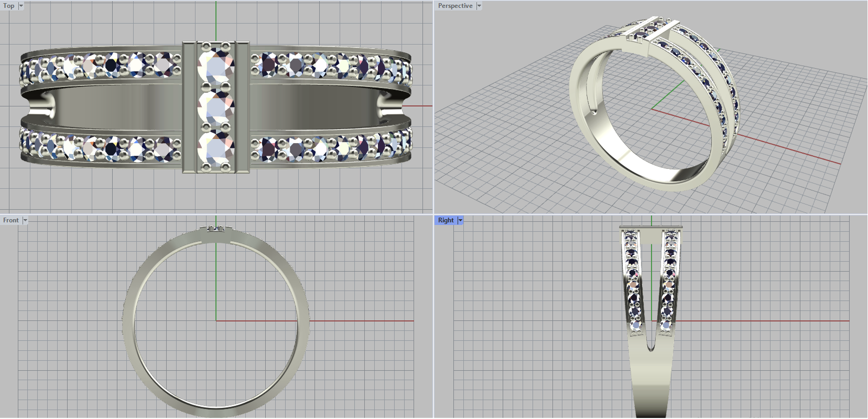Click the highlighted Right viewport title
The height and width of the screenshot is (419, 868).
(x=446, y=220)
